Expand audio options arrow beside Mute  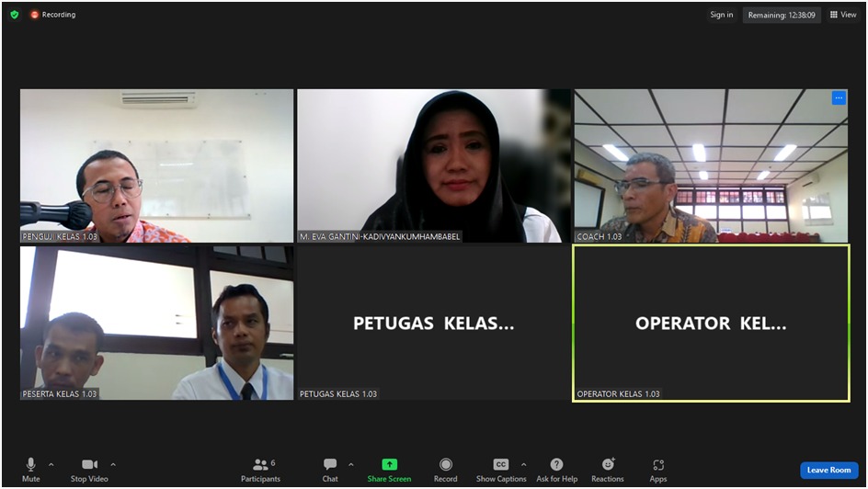(51, 464)
